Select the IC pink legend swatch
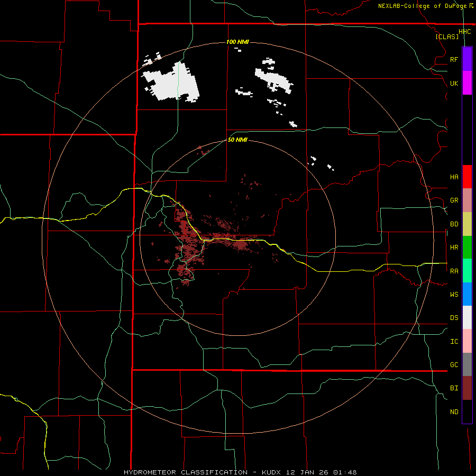Screen dimensions: 476x476 (x=467, y=341)
